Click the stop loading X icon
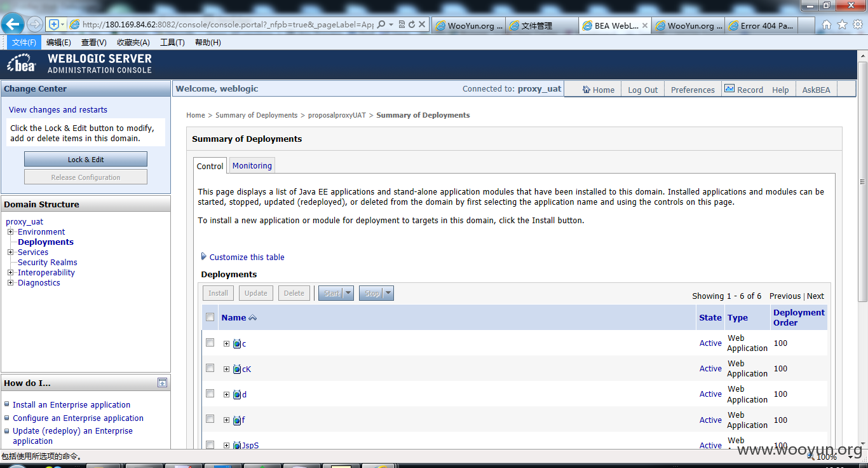The image size is (868, 468). point(422,25)
